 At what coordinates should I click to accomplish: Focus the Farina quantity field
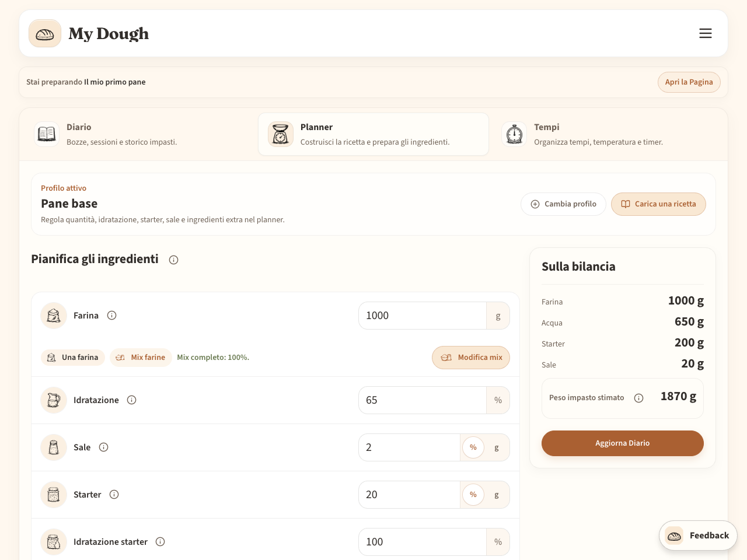423,316
